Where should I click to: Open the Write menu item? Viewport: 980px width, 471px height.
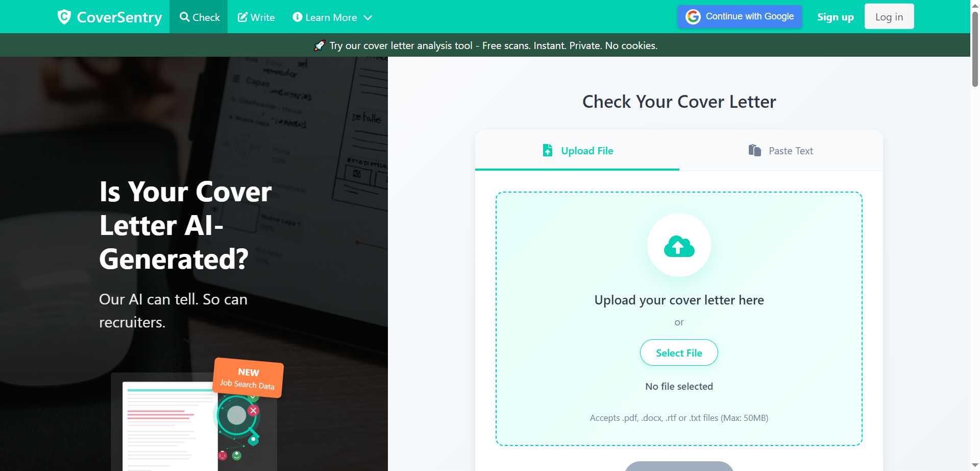[x=256, y=17]
